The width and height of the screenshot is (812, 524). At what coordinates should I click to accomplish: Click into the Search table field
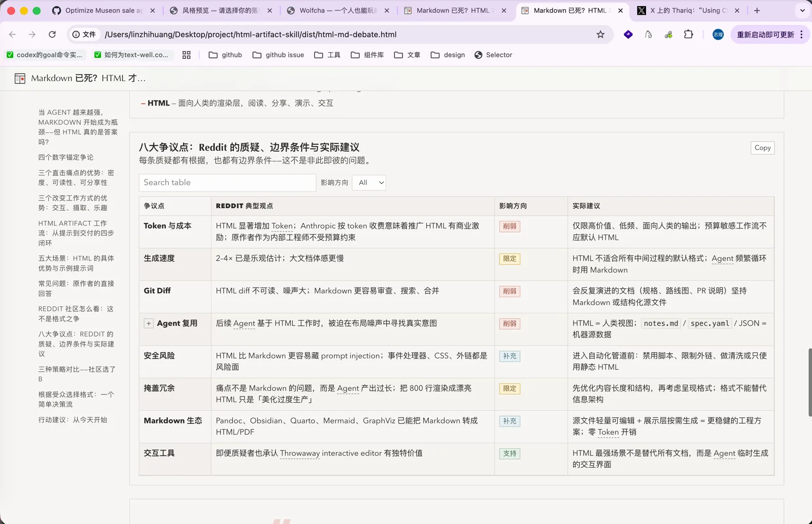(227, 183)
